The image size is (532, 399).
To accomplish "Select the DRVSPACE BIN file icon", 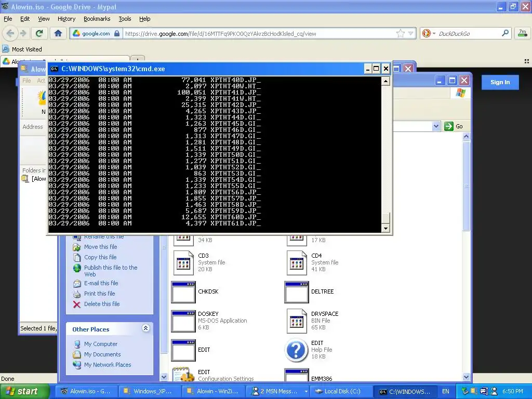I will (297, 321).
